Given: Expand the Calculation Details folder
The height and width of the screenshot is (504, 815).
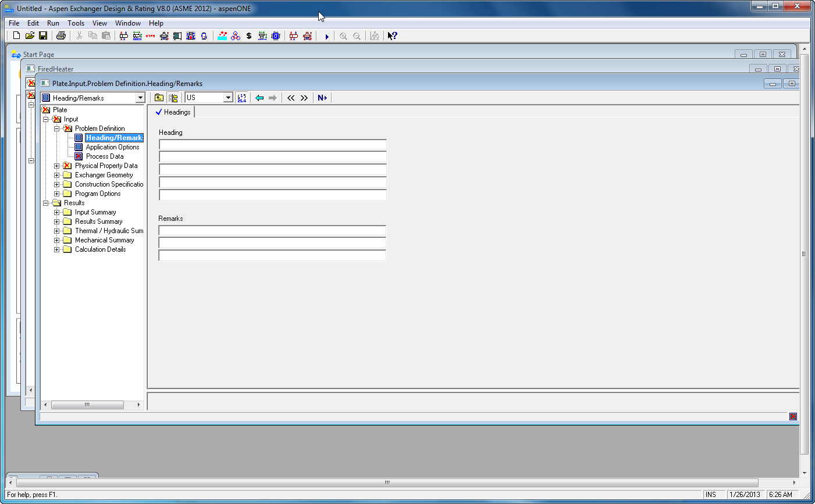Looking at the screenshot, I should tap(57, 249).
